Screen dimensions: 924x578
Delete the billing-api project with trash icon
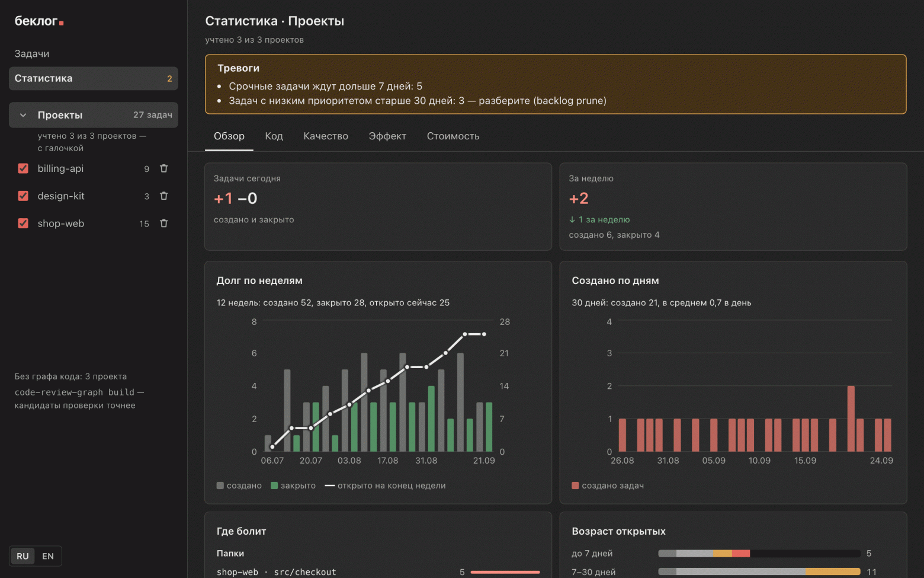164,168
